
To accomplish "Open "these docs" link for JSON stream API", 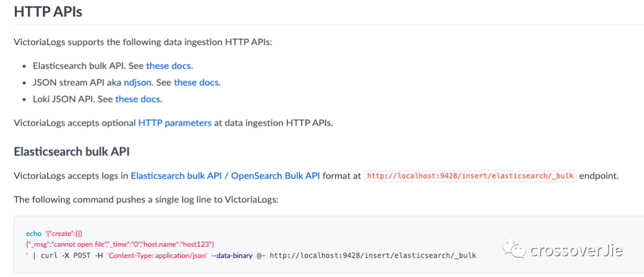I will coord(196,82).
